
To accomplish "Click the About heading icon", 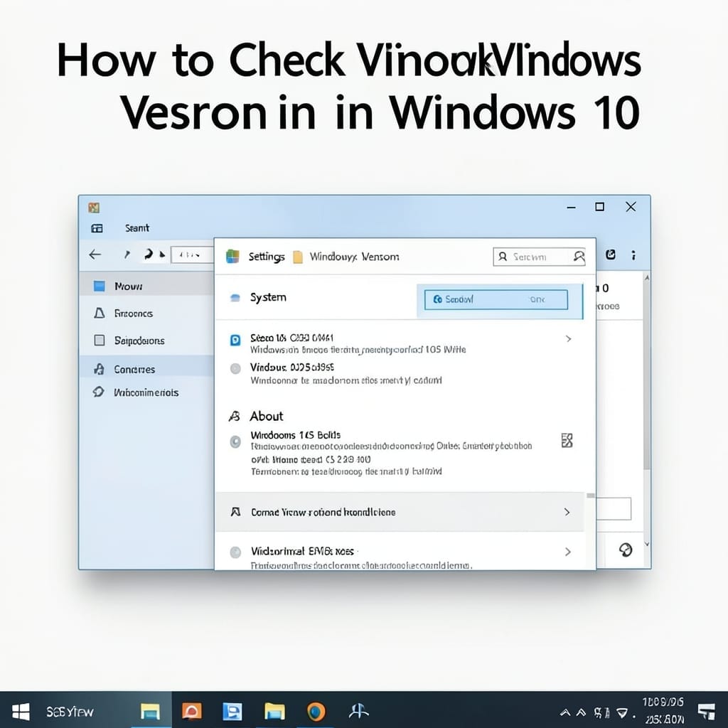I will pyautogui.click(x=235, y=416).
